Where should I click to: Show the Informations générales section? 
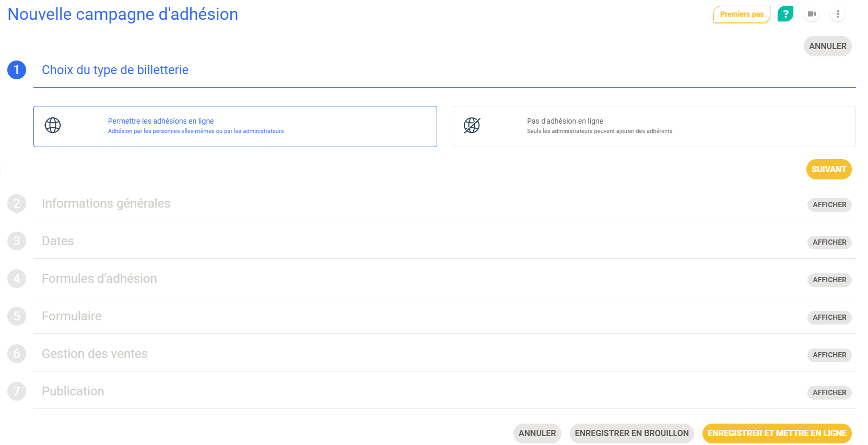click(x=829, y=205)
